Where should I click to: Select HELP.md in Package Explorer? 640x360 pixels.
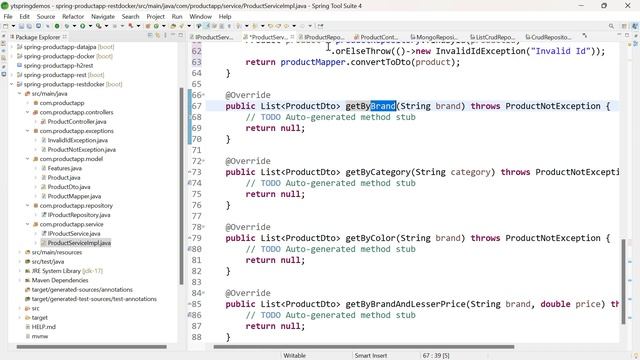pos(44,327)
